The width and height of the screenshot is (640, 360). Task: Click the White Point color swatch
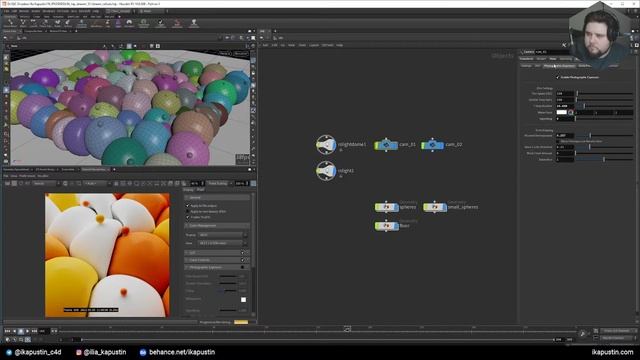point(562,112)
